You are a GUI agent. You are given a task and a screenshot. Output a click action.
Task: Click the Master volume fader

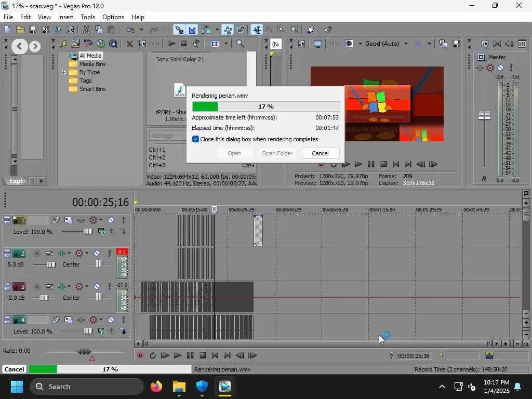[x=484, y=116]
